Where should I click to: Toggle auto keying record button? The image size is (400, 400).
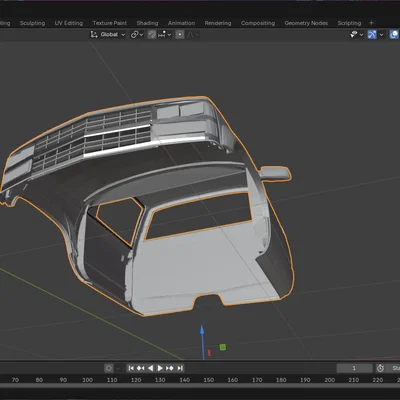[x=109, y=368]
